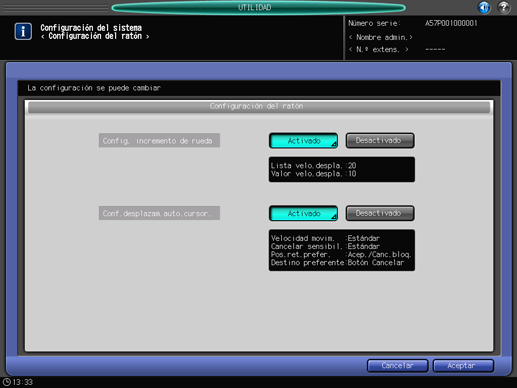Click the UTILIDAD title bar
The image size is (517, 388).
click(x=258, y=7)
